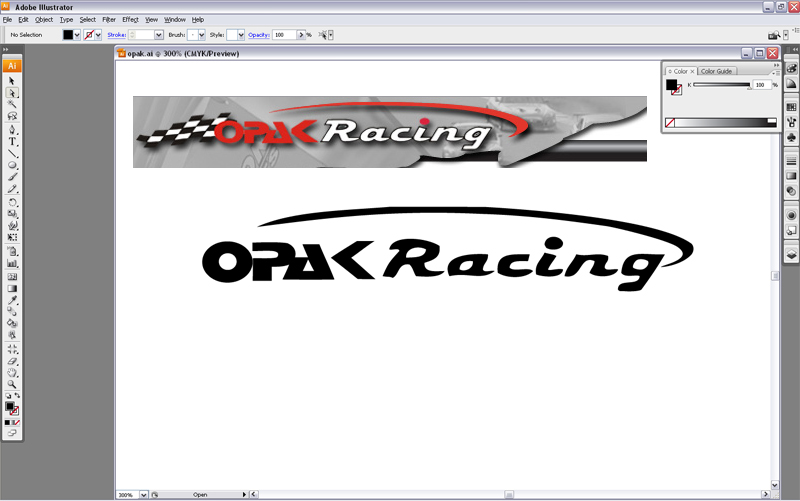This screenshot has width=800, height=501.
Task: Select the Gradient tool in toolbox
Action: click(x=12, y=288)
